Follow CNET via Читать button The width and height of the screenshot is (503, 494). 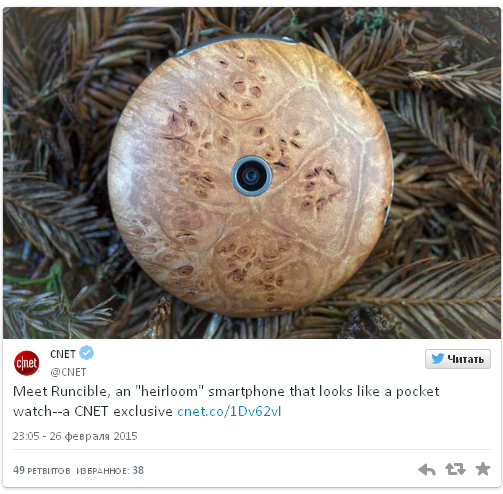coord(458,359)
